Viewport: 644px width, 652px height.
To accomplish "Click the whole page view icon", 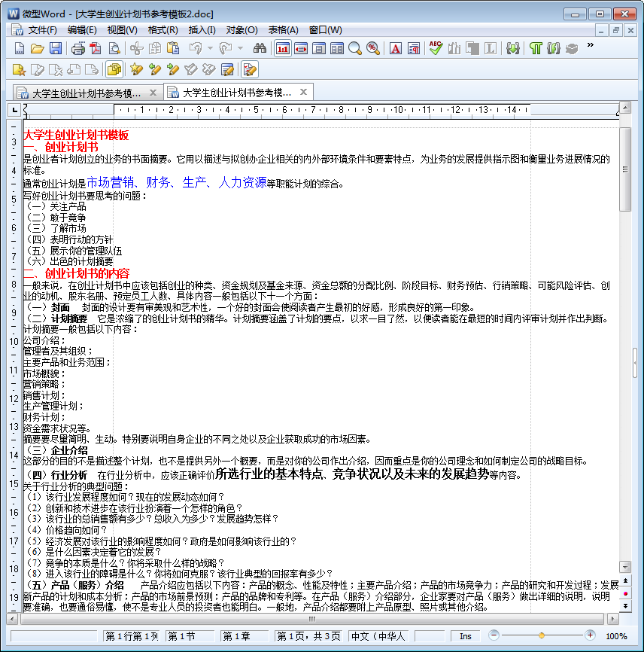I will pyautogui.click(x=319, y=49).
